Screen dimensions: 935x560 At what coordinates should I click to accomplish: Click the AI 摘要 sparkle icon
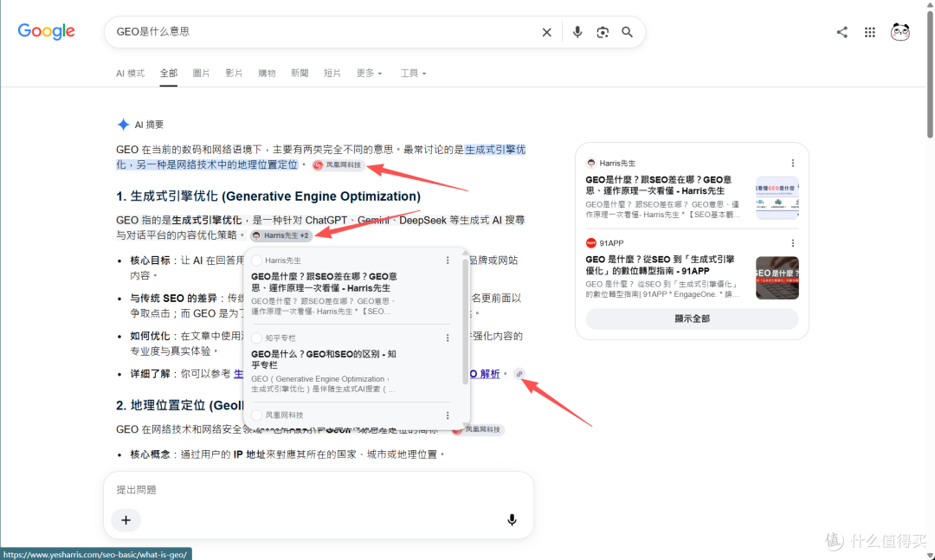pos(123,124)
